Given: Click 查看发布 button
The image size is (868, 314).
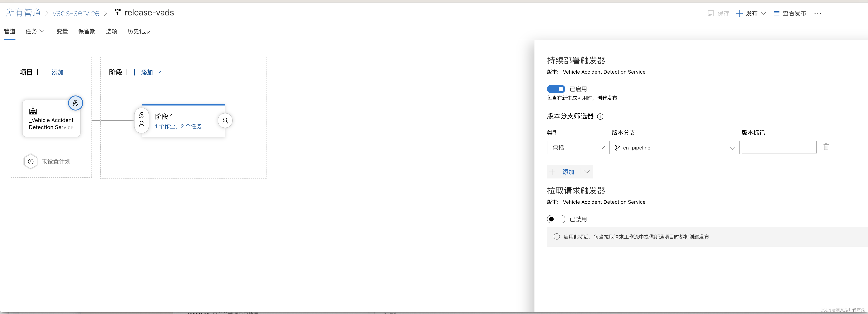Looking at the screenshot, I should click(x=789, y=14).
